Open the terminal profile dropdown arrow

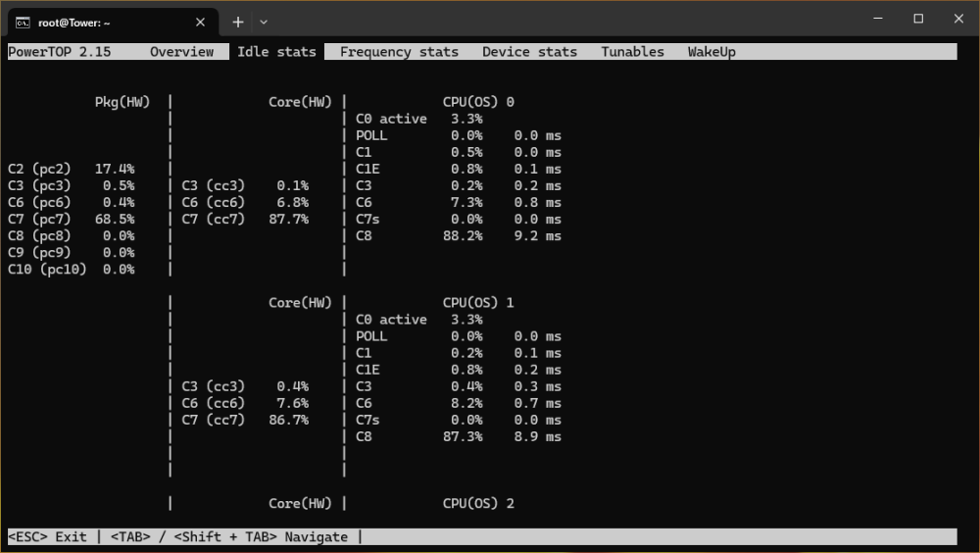(264, 23)
